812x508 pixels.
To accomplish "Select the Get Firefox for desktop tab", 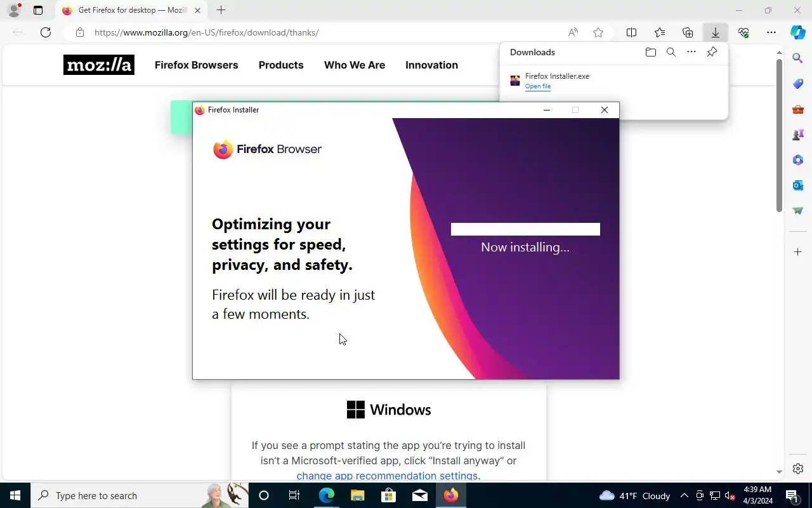I will coord(131,10).
